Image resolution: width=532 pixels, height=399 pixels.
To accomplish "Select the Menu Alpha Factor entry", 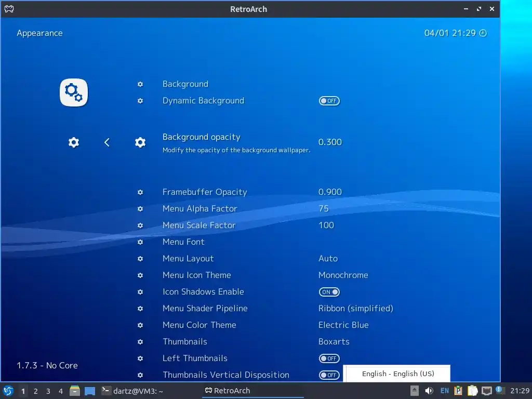I will click(x=200, y=209).
